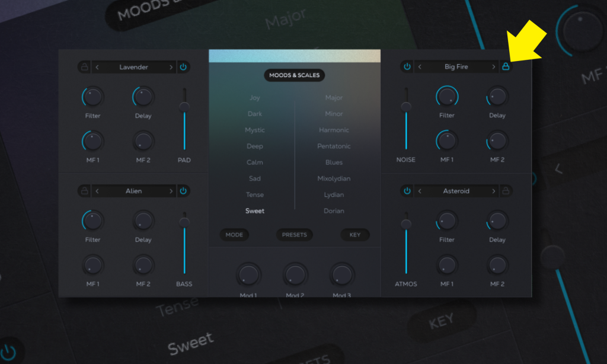The image size is (607, 364).
Task: Toggle power for the Lavender pad layer
Action: (x=183, y=67)
